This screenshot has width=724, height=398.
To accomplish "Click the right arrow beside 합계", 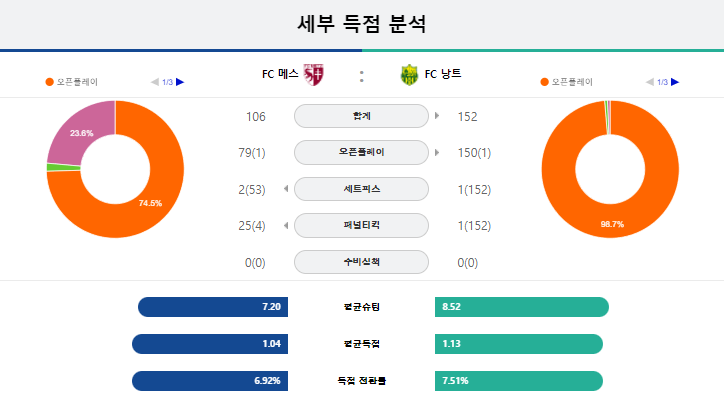I will [x=437, y=116].
